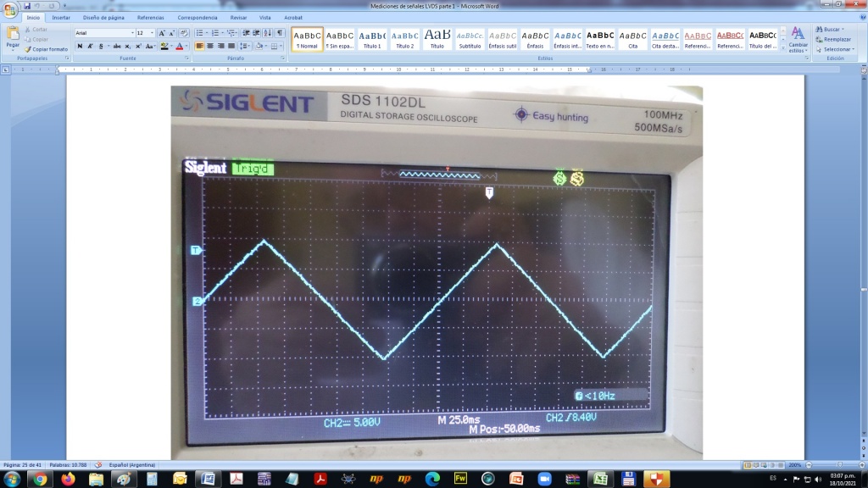
Task: Switch to the Insertar tab
Action: 61,17
